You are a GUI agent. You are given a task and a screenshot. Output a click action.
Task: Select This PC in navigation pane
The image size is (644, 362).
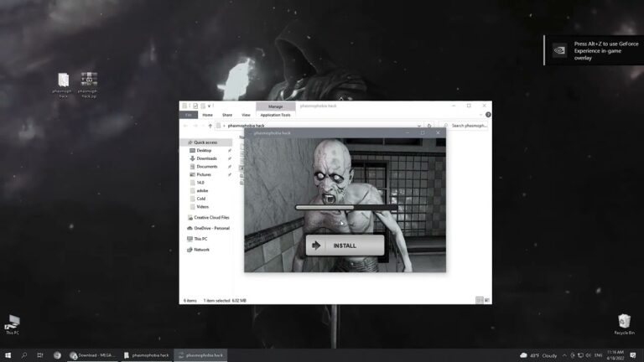point(200,239)
